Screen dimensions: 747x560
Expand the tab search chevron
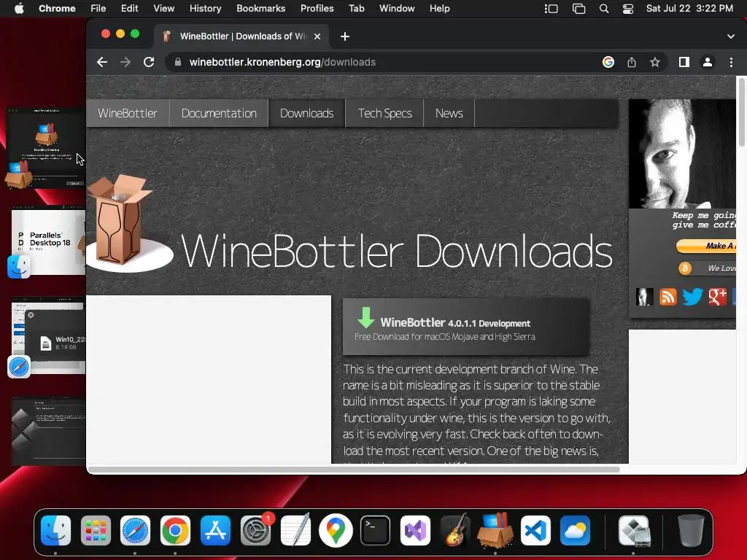(731, 36)
